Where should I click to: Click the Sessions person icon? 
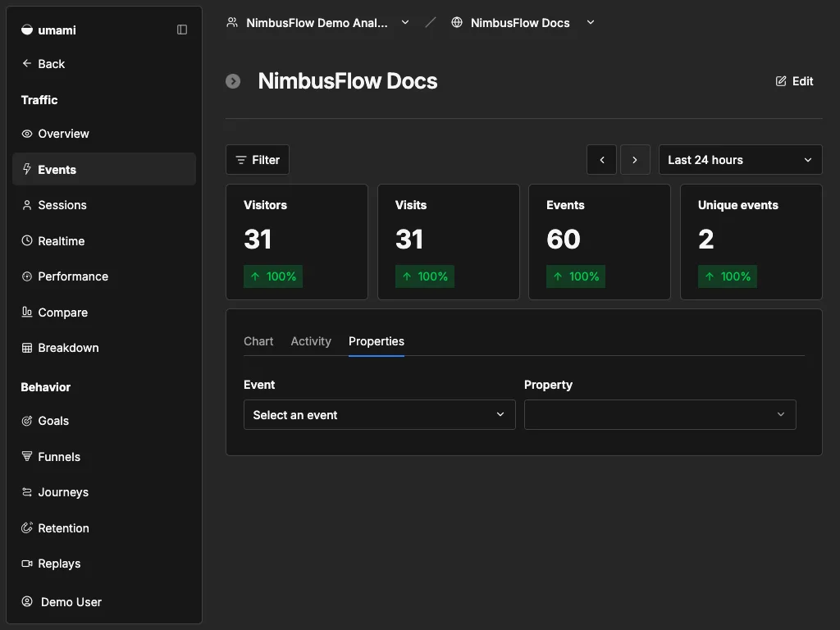pyautogui.click(x=27, y=205)
